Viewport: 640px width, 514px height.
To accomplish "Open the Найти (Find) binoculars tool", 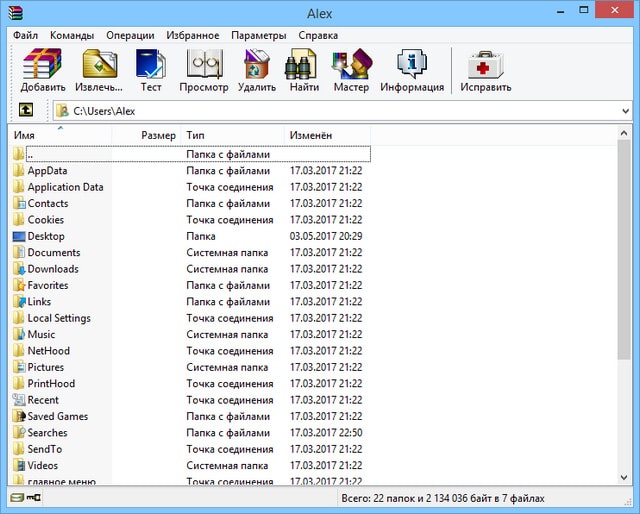I will click(304, 66).
